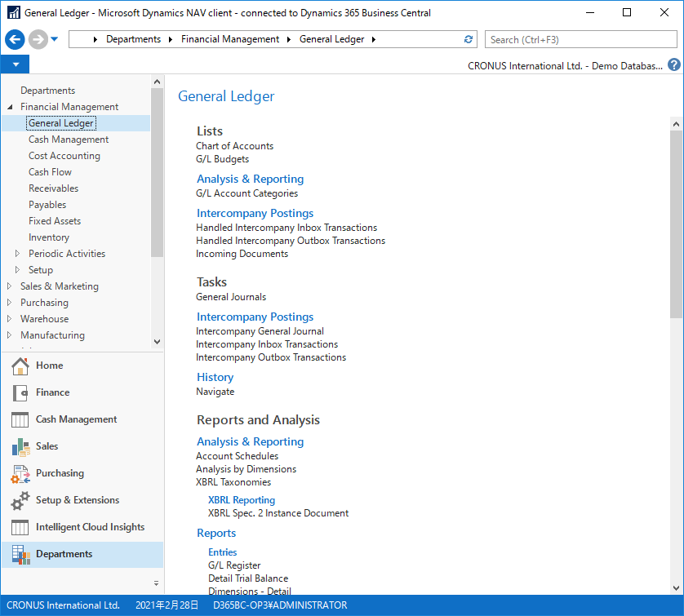684x616 pixels.
Task: Select Cash Flow in the tree
Action: (50, 172)
